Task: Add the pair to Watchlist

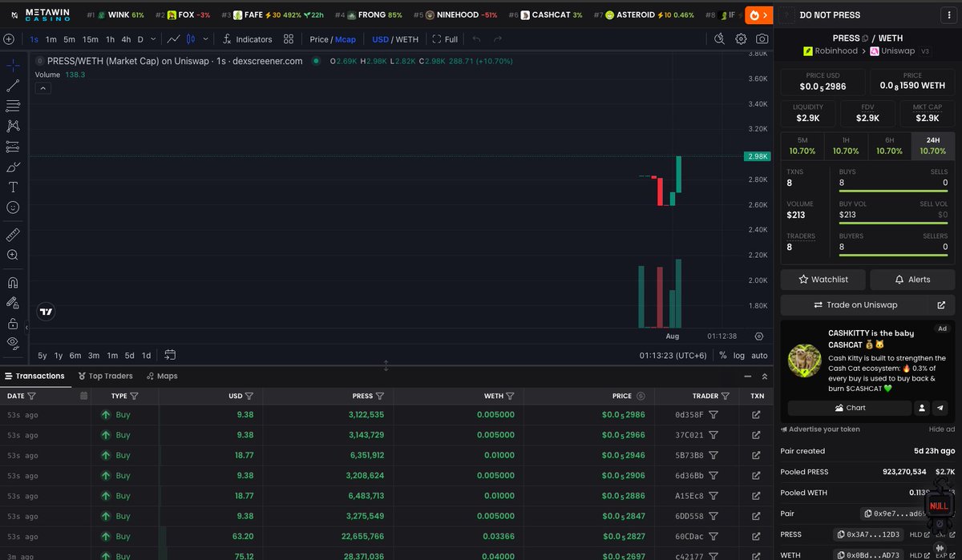Action: [x=824, y=280]
